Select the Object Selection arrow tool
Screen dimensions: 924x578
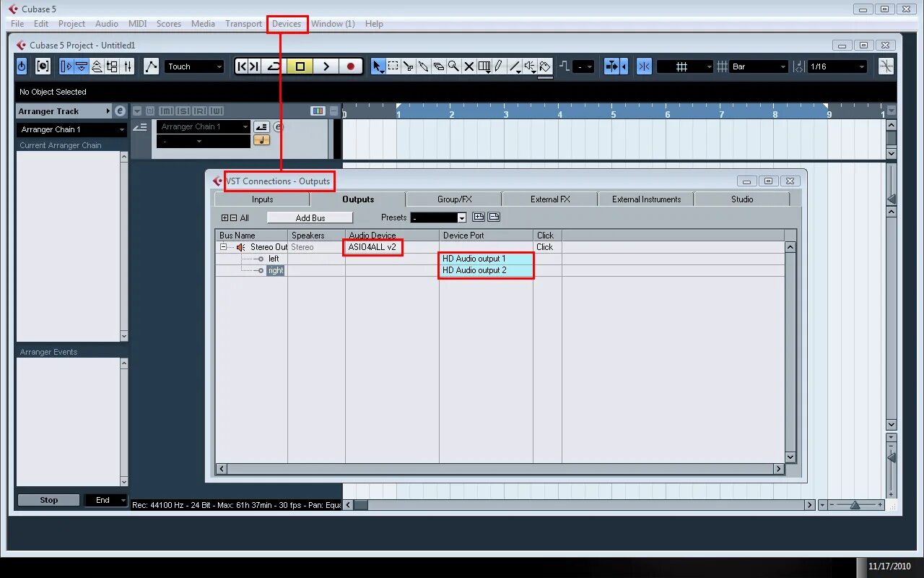pos(378,66)
